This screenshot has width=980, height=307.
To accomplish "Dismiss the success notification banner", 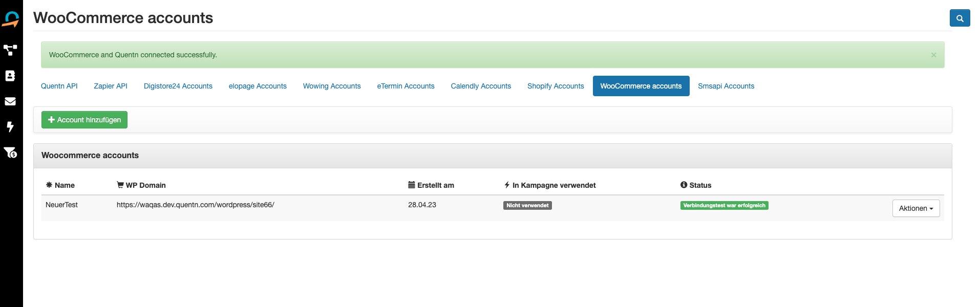I will click(x=933, y=55).
